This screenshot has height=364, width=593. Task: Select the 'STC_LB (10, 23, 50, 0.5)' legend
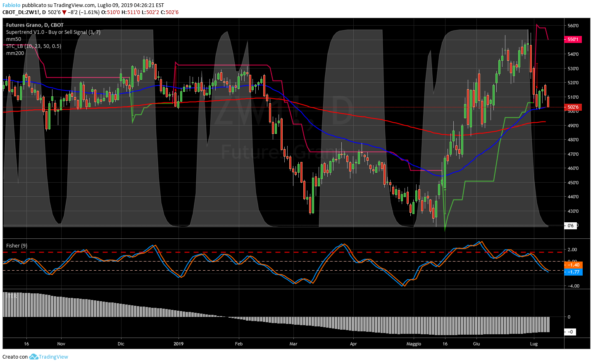(33, 46)
